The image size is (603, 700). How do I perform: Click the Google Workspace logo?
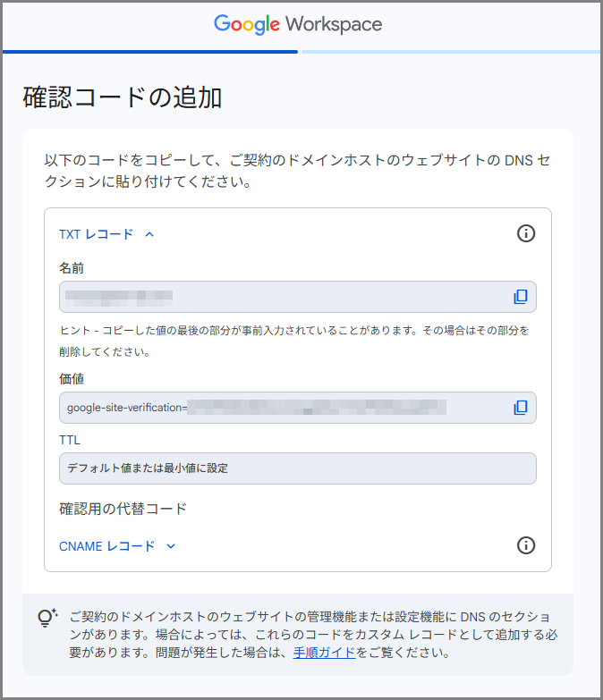pos(298,24)
